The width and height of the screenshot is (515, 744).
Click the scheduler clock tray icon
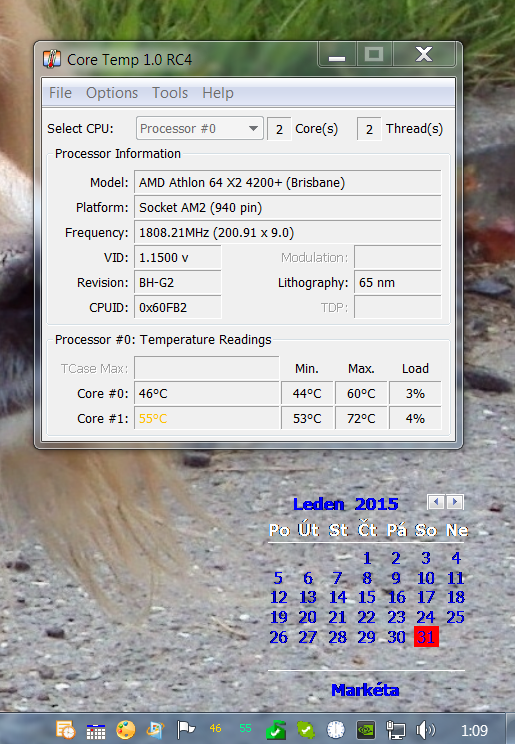click(x=66, y=730)
